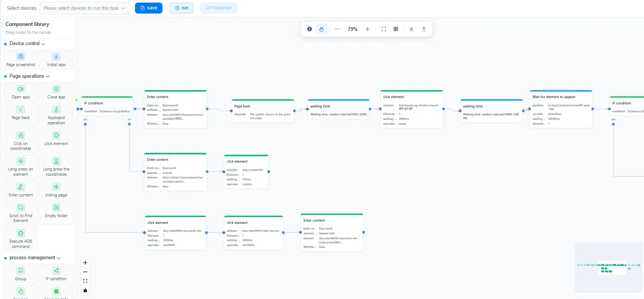Toggle the canvas lock control
Image resolution: width=644 pixels, height=299 pixels.
pos(85,290)
